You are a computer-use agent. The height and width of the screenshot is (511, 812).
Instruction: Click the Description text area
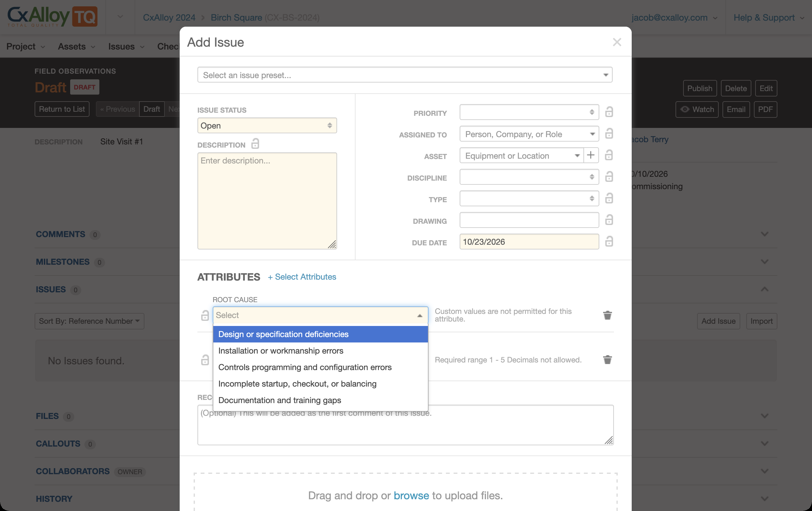point(267,201)
